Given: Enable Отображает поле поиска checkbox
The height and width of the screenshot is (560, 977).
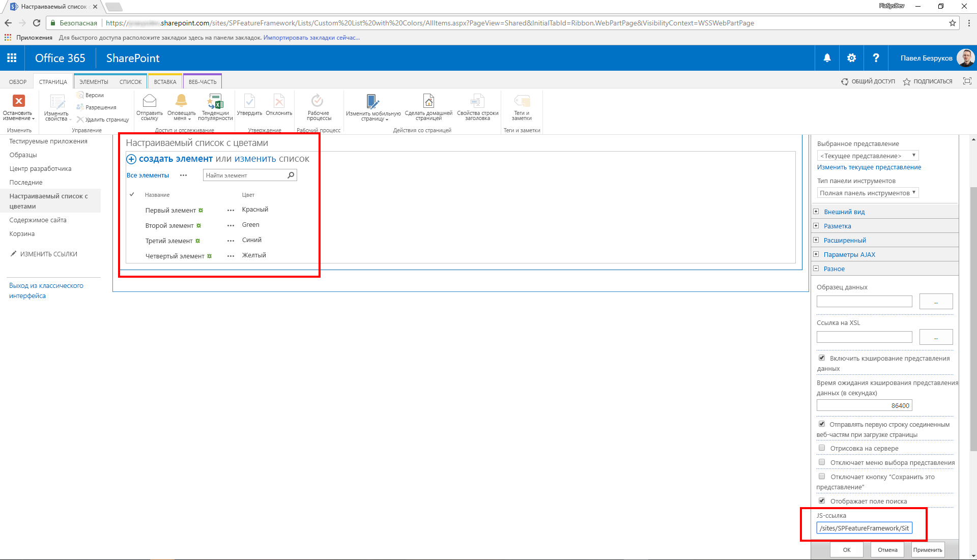Looking at the screenshot, I should click(821, 500).
